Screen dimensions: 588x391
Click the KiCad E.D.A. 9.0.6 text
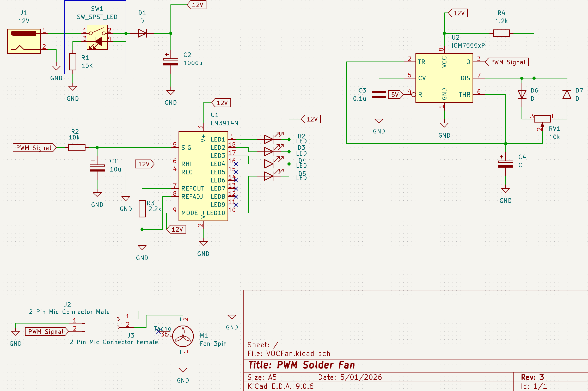pos(280,386)
